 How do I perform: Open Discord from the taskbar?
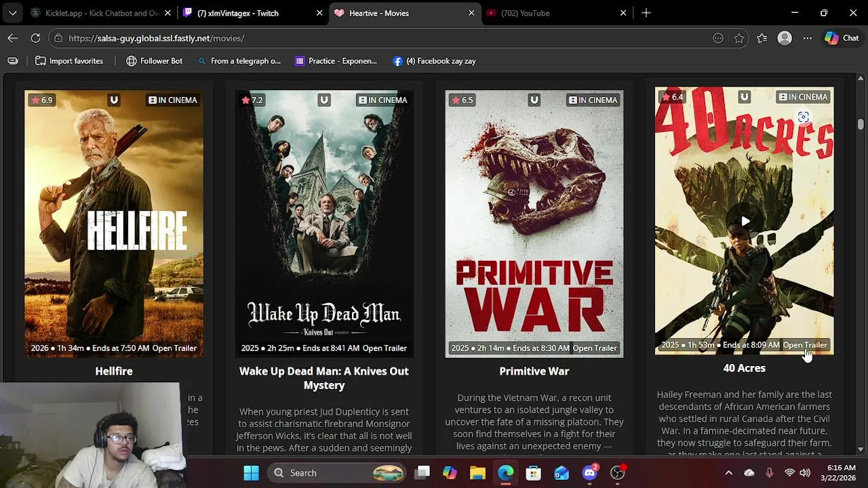pos(589,472)
